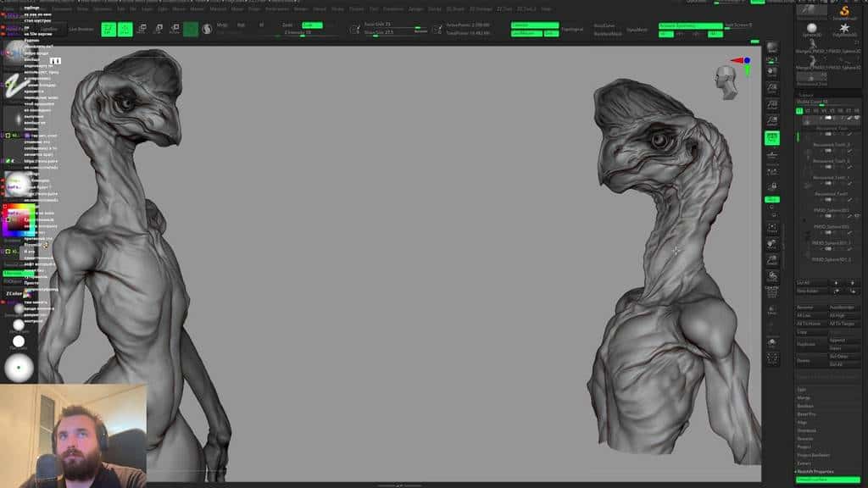Open the Help menu
This screenshot has width=868, height=488.
(x=546, y=8)
